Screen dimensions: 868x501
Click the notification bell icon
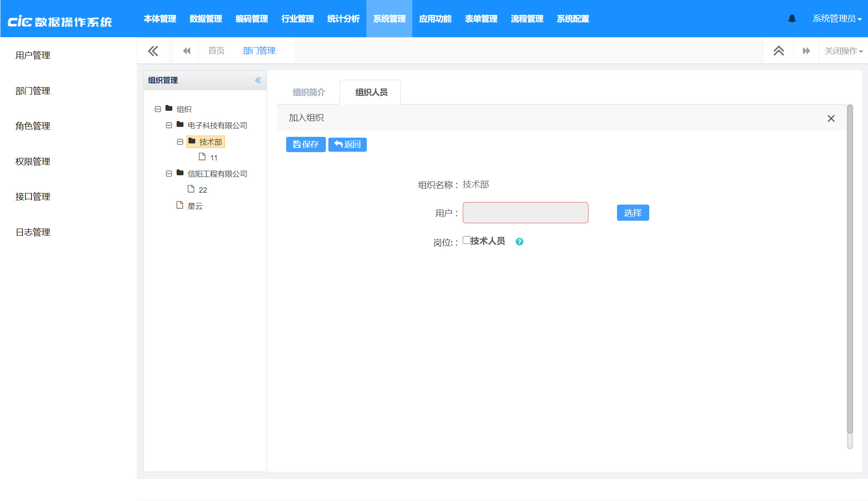click(x=792, y=19)
